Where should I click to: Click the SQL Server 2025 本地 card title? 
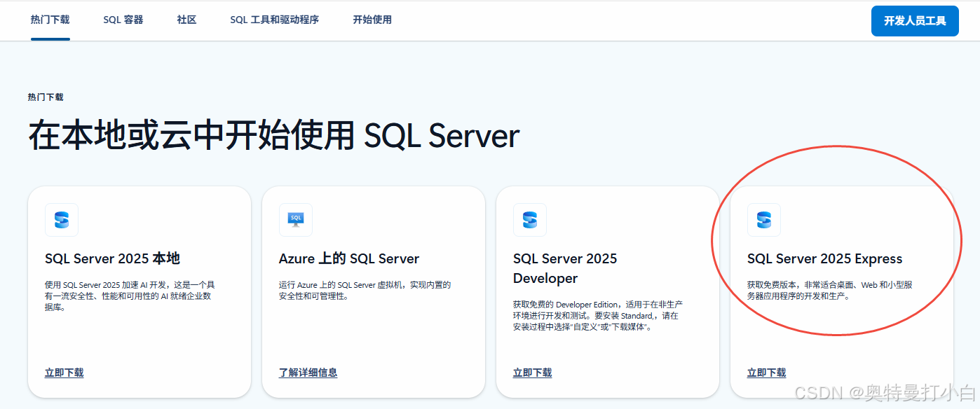112,258
